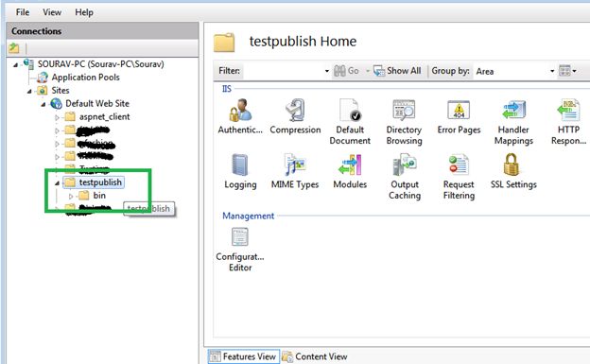This screenshot has width=590, height=364.
Task: Open Output Caching settings
Action: tap(405, 177)
